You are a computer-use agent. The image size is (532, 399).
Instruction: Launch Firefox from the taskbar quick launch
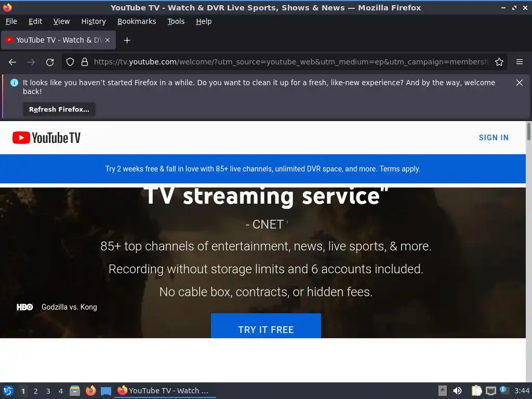point(90,391)
